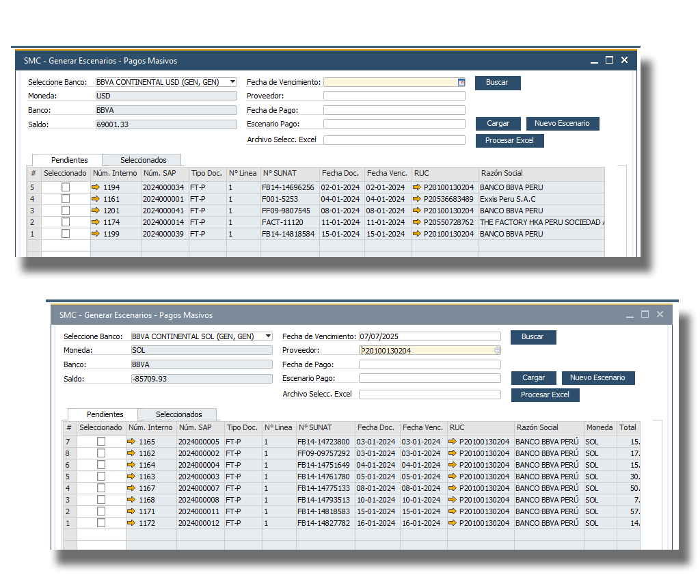Click link arrow for internal number 1174

coord(96,222)
